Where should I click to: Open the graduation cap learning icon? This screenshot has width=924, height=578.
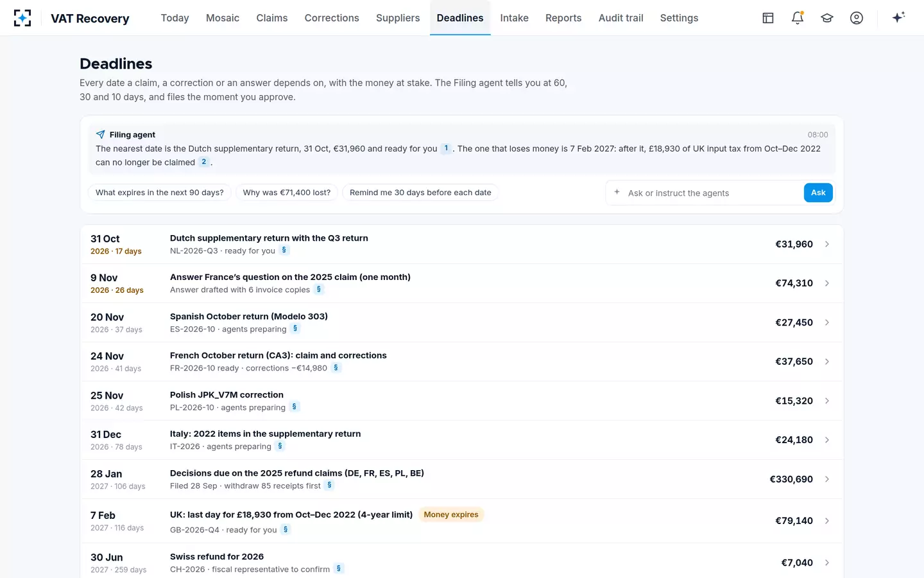[827, 18]
